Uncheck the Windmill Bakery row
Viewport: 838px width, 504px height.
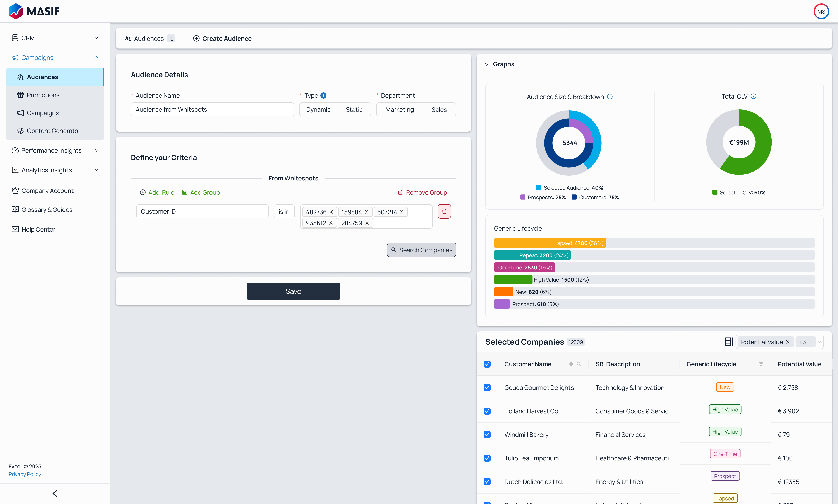487,435
